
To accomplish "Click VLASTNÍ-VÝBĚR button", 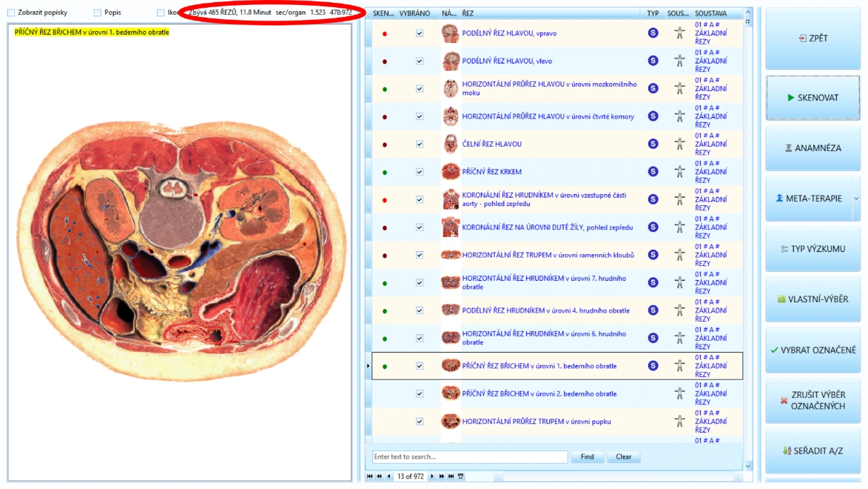I will (813, 299).
